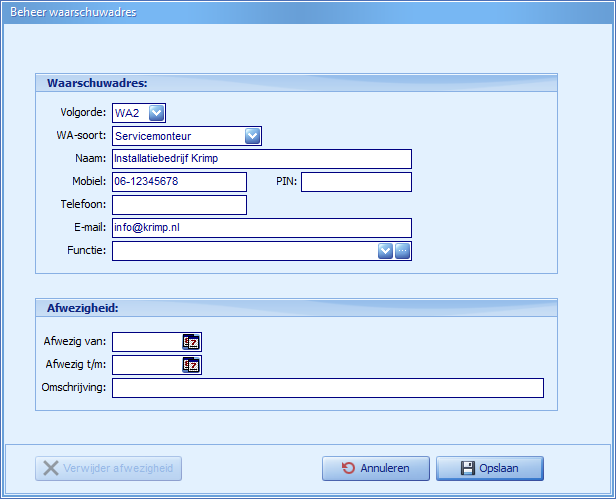Click the Omschrijving label
The width and height of the screenshot is (616, 499).
coord(74,387)
